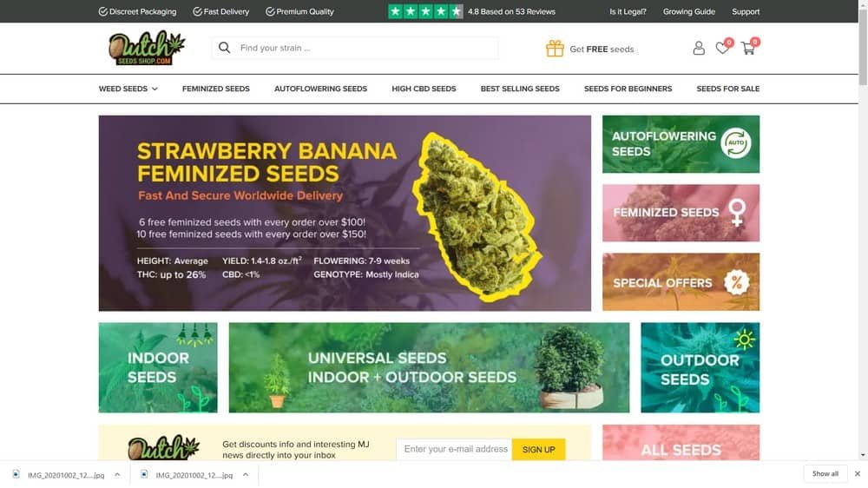Click the search magnifier icon

(x=224, y=48)
